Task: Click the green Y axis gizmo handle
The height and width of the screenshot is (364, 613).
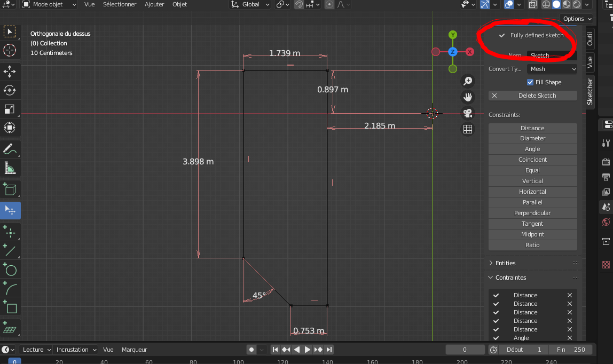Action: coord(453,35)
